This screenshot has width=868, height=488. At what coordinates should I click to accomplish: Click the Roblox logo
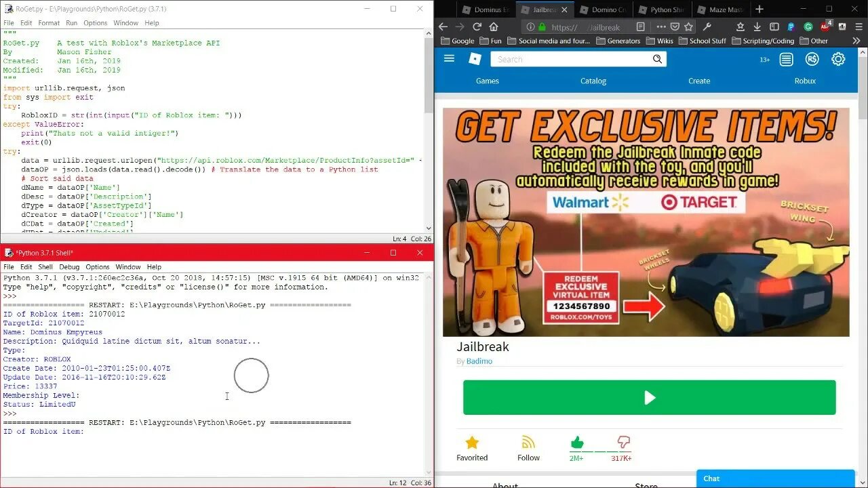(x=475, y=59)
